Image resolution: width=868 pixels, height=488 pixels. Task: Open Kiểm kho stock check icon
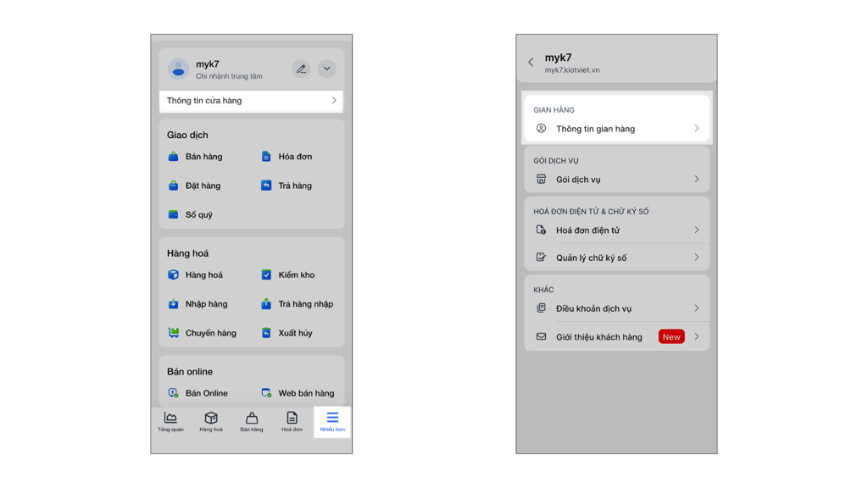(266, 275)
